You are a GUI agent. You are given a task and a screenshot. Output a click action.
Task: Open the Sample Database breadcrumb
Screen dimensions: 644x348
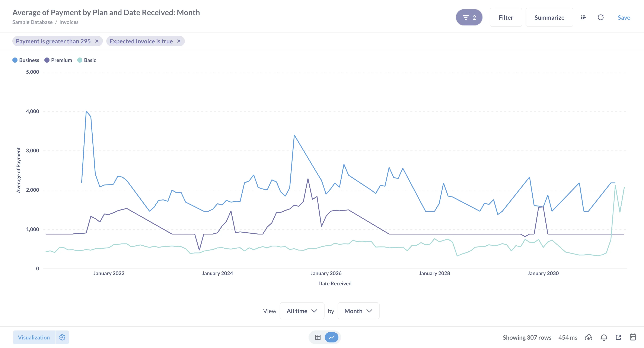(x=32, y=22)
